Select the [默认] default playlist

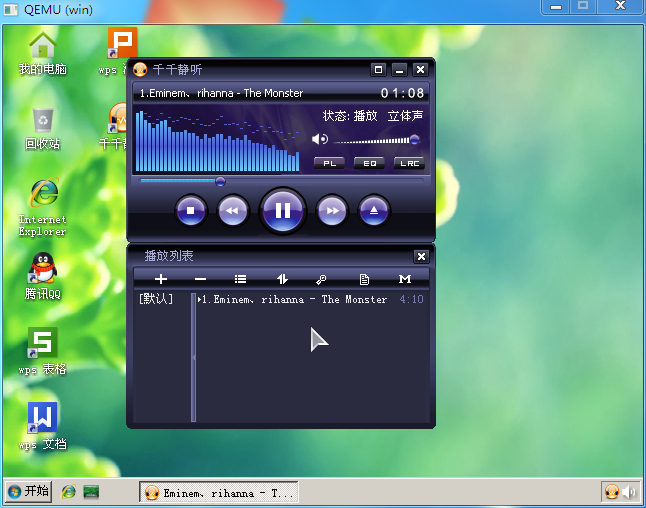156,299
